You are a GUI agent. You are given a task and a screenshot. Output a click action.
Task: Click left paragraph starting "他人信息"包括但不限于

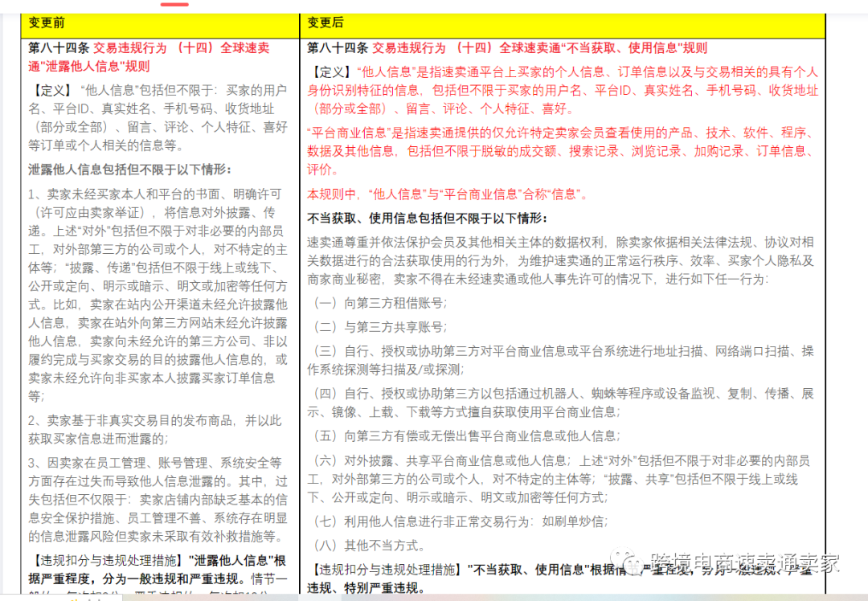pos(158,118)
